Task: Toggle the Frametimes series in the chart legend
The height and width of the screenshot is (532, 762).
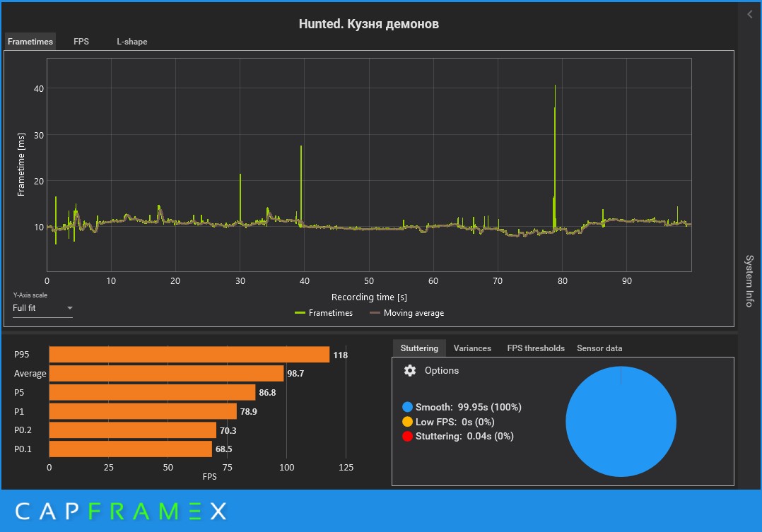Action: click(x=324, y=313)
